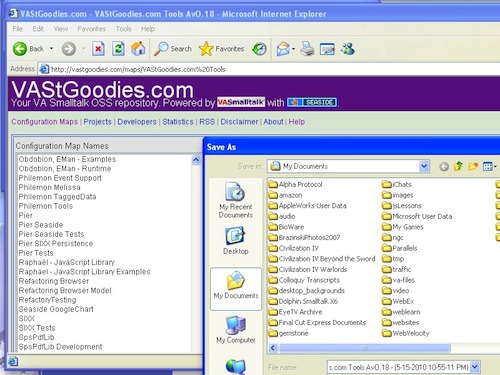500x375 pixels.
Task: Click the File name text field
Action: 399,367
